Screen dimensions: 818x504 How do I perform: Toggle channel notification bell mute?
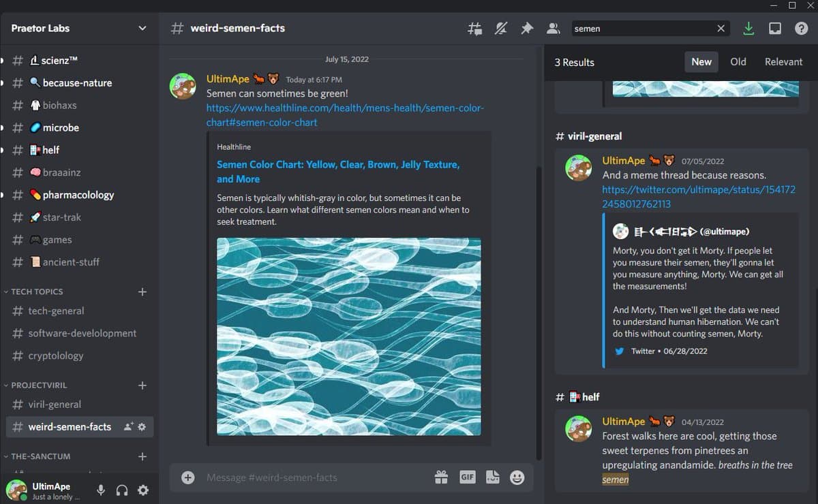(501, 29)
